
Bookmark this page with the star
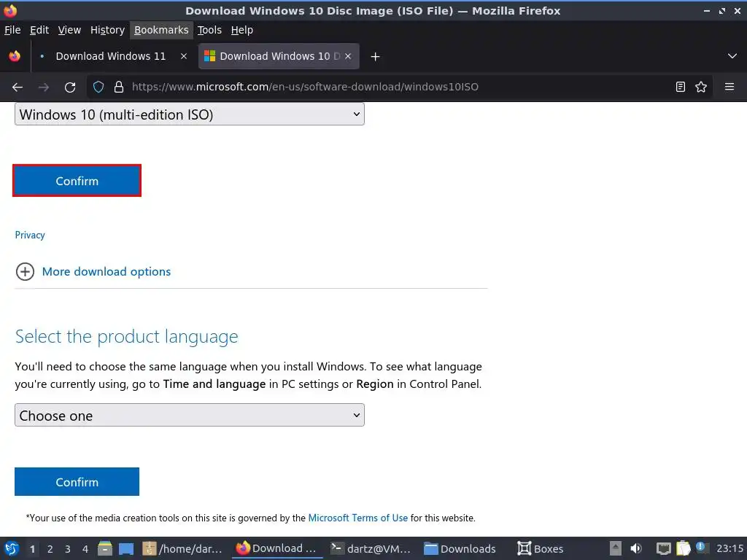(701, 87)
